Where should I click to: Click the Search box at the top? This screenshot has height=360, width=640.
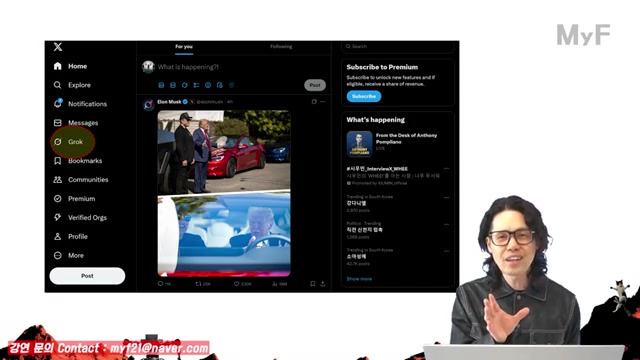pos(398,47)
